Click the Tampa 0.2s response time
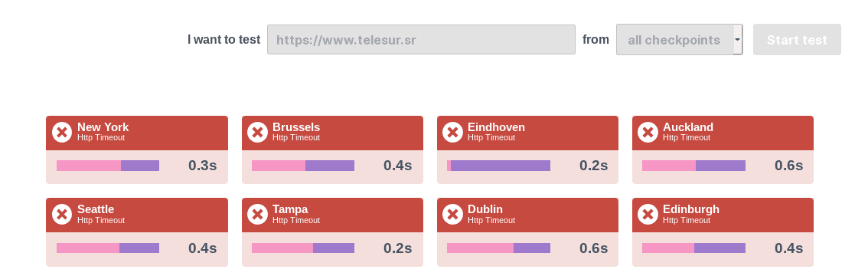This screenshot has height=276, width=868. 397,248
